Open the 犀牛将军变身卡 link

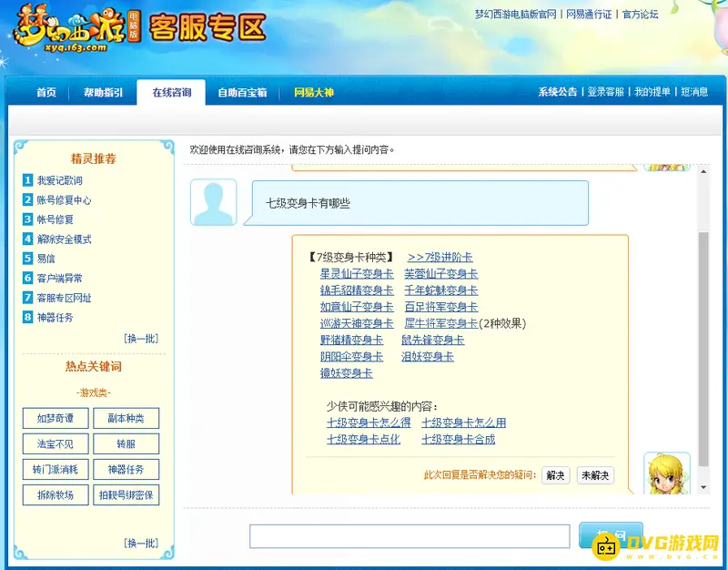pos(440,323)
